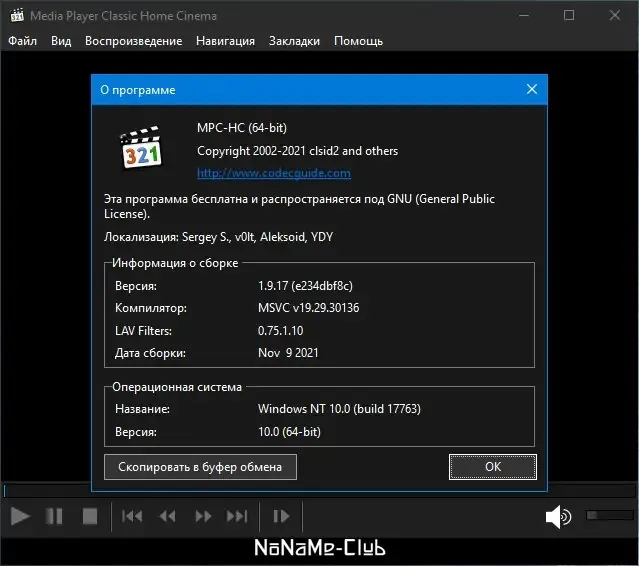This screenshot has width=639, height=566.
Task: Click OK in the About dialog
Action: 493,467
